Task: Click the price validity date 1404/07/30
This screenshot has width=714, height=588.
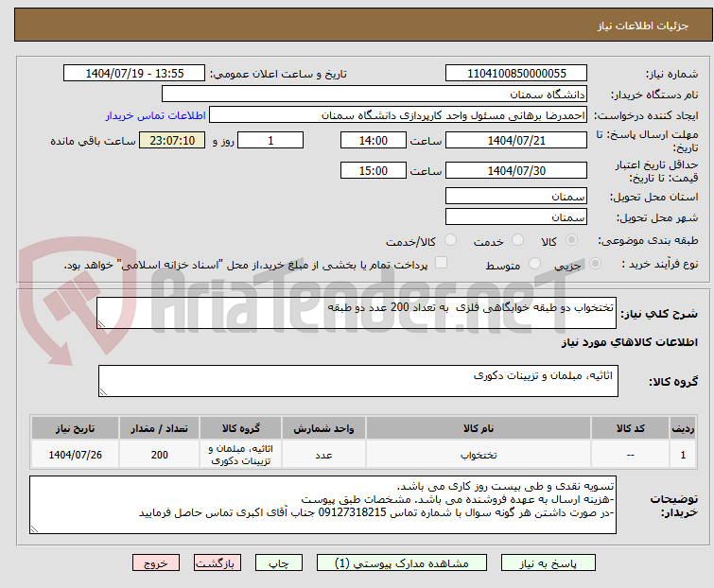Action: [516, 170]
